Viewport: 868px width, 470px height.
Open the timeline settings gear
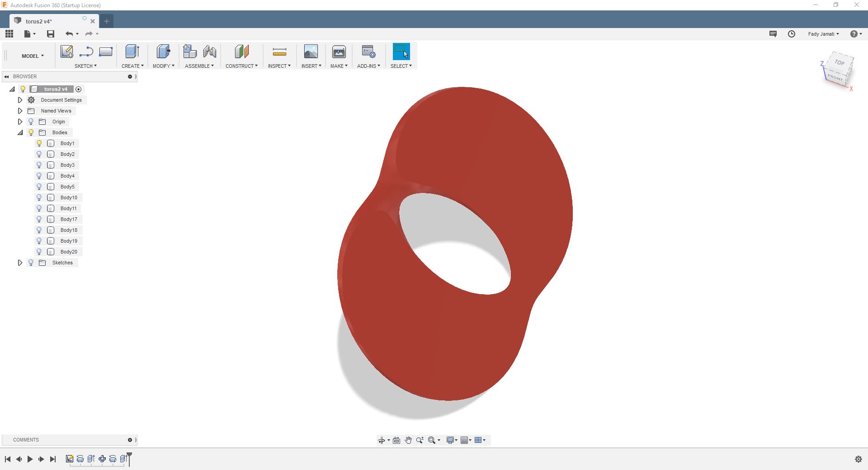coord(859,459)
